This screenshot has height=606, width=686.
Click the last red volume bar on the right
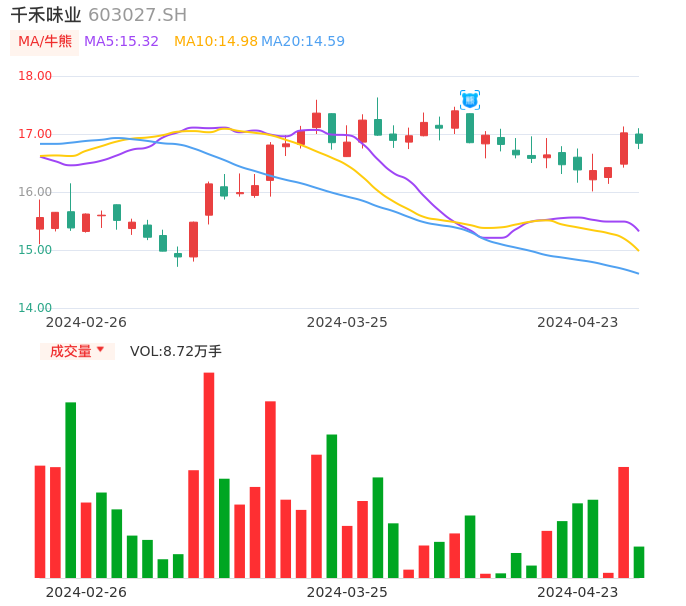(624, 522)
